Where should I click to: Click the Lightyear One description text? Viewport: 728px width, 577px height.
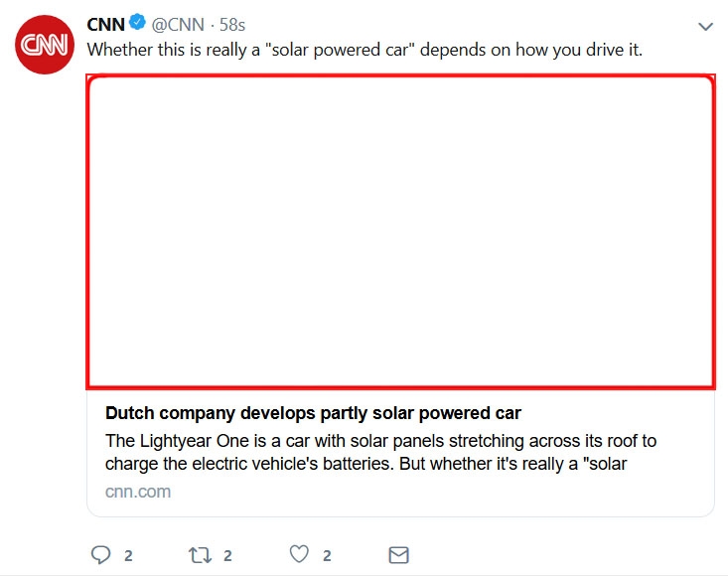point(380,452)
